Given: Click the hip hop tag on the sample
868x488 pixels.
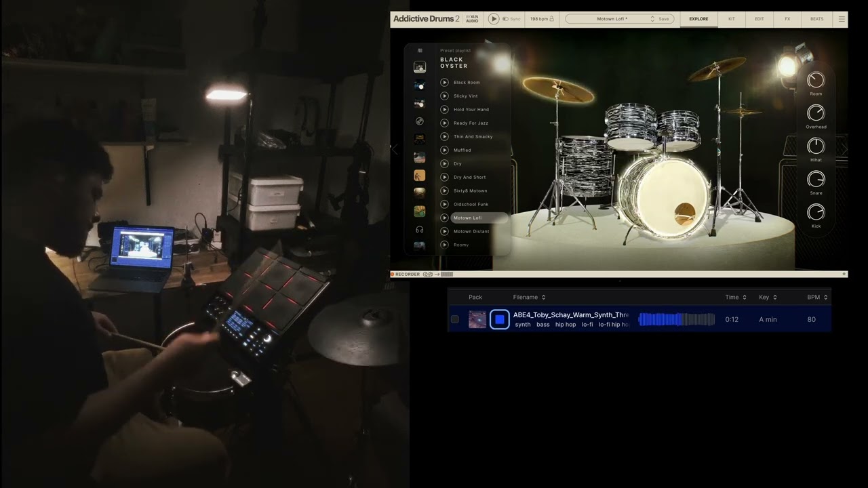Looking at the screenshot, I should tap(566, 325).
